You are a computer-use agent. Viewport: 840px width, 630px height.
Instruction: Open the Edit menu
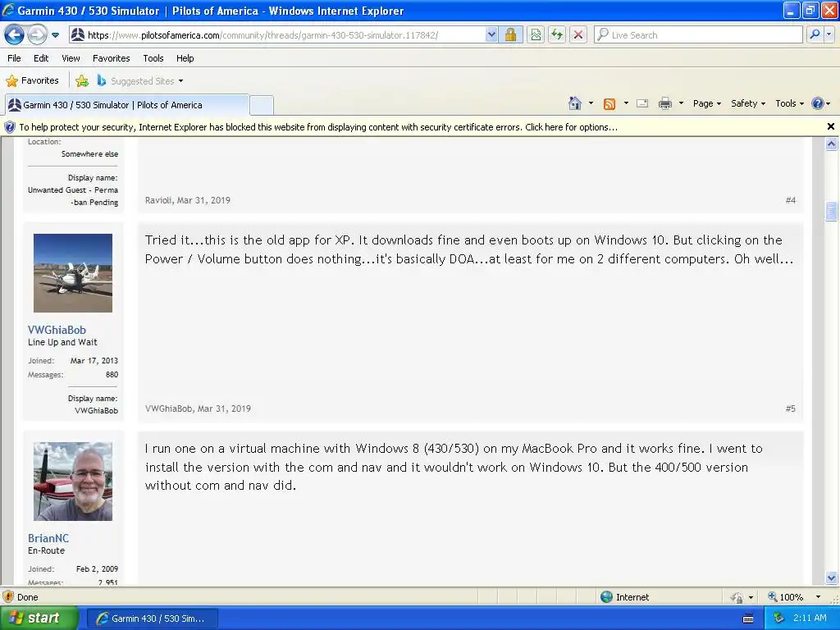click(x=41, y=58)
